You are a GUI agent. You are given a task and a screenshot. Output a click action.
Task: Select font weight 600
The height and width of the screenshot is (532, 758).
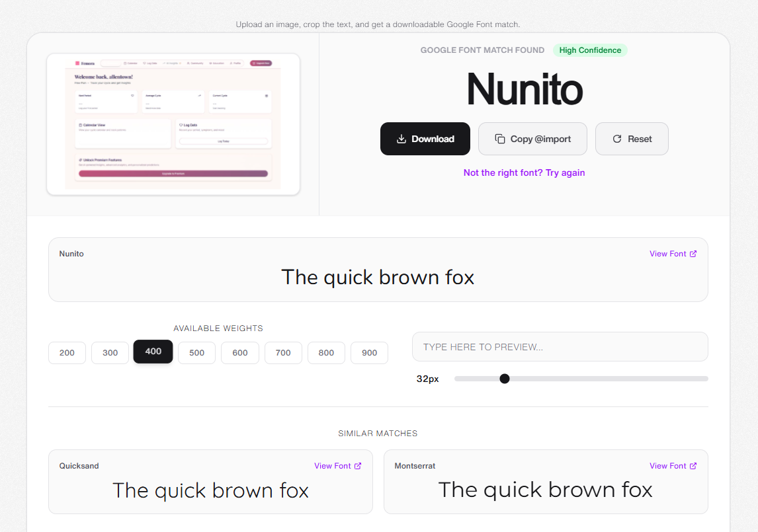(x=240, y=353)
